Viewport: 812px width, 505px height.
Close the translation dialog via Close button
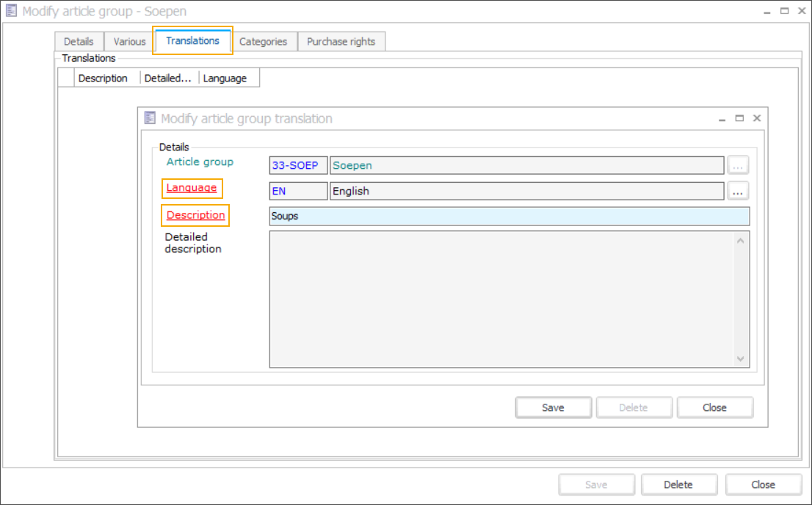point(714,408)
